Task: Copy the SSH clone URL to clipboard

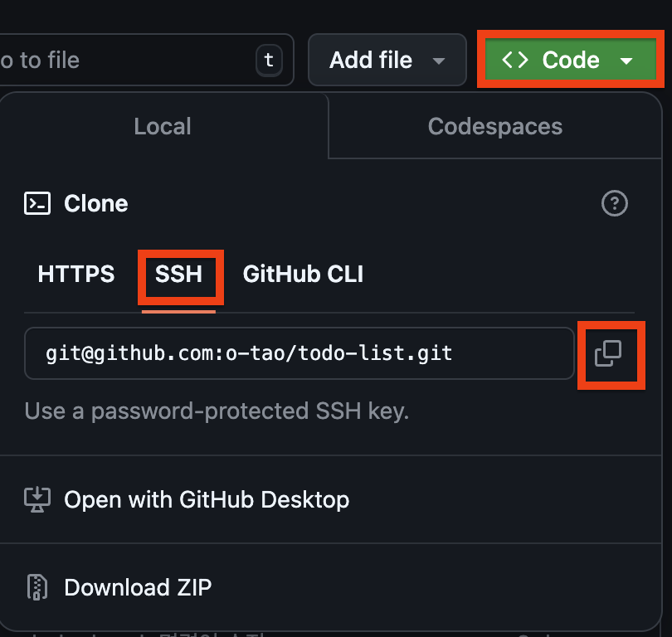Action: click(x=608, y=354)
